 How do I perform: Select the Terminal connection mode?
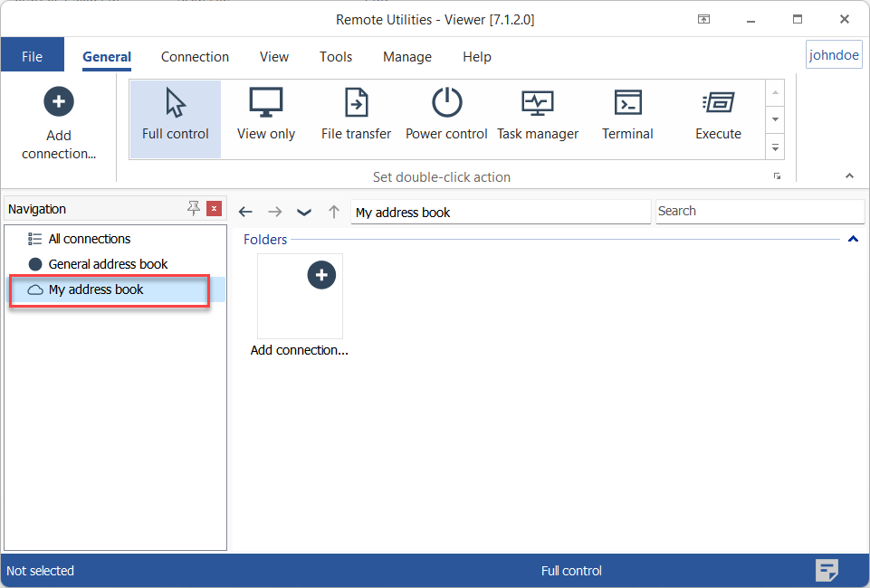pos(627,117)
